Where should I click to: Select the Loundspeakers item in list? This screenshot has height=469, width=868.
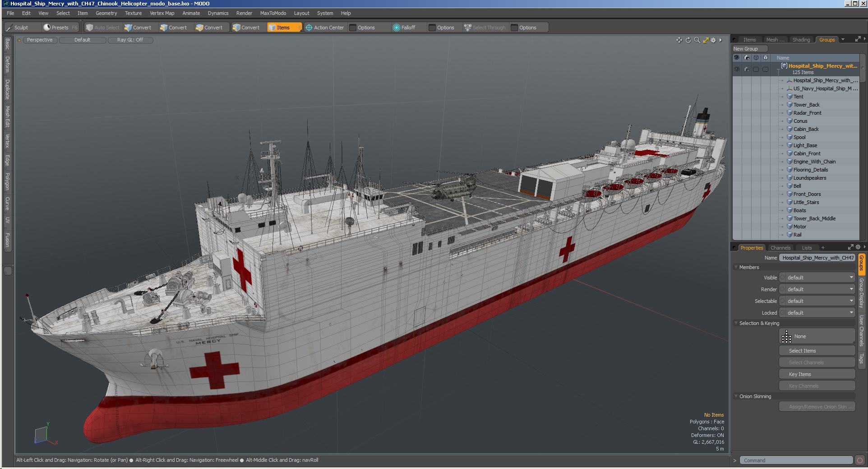[810, 178]
